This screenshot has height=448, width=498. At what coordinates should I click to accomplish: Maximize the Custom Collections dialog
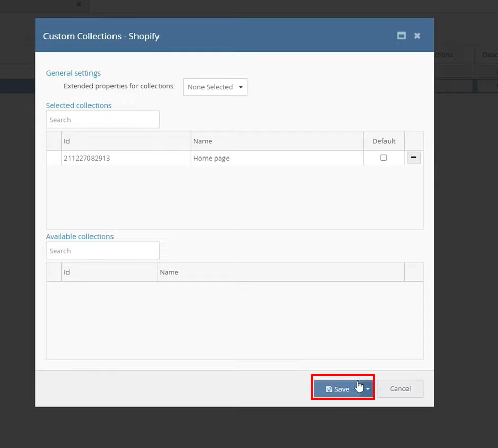click(401, 36)
